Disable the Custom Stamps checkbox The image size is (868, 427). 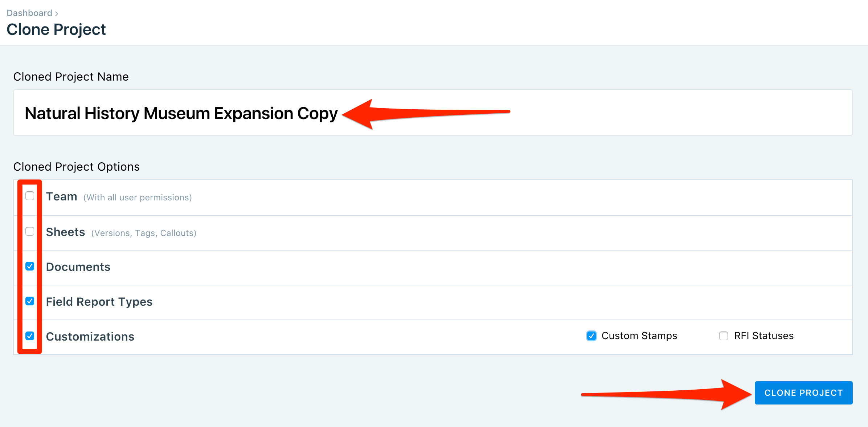[x=591, y=335]
